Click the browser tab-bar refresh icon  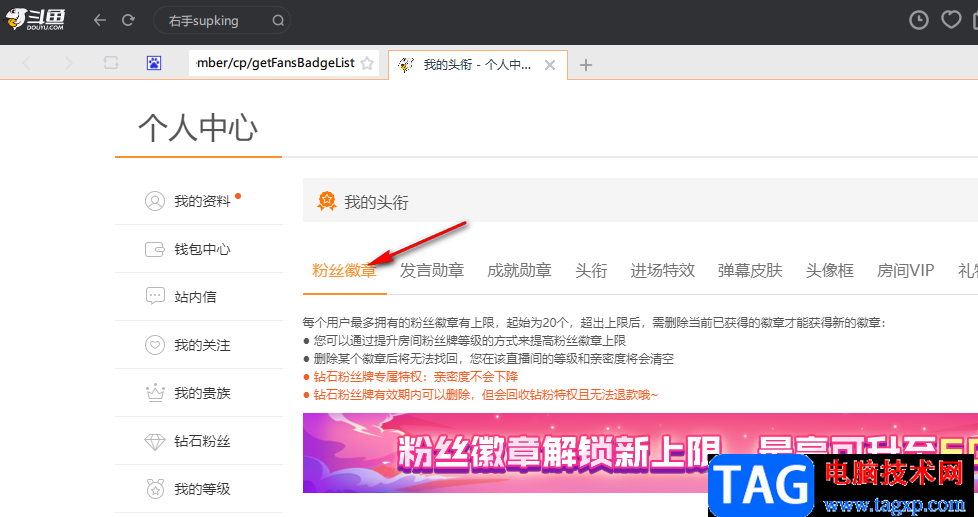111,63
